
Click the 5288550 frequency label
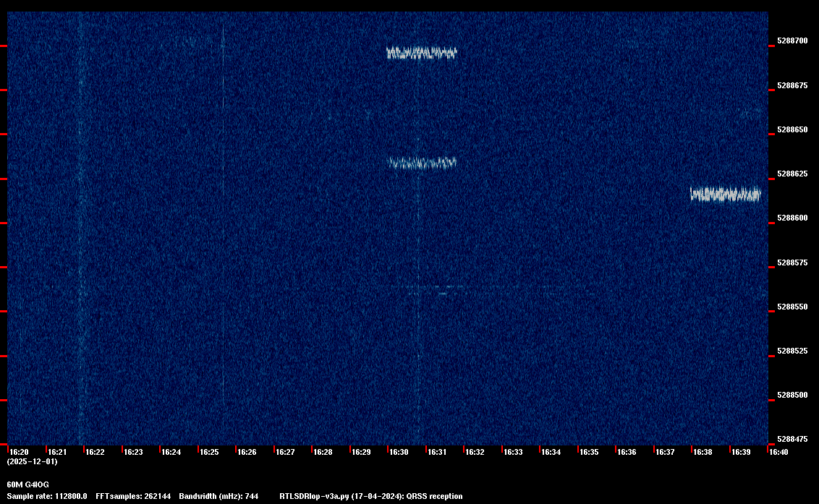click(x=792, y=307)
